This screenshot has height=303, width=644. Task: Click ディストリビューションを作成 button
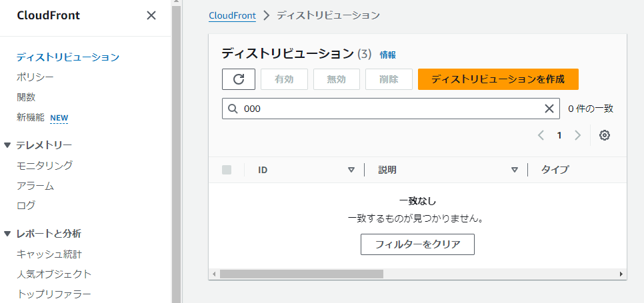[x=498, y=79]
